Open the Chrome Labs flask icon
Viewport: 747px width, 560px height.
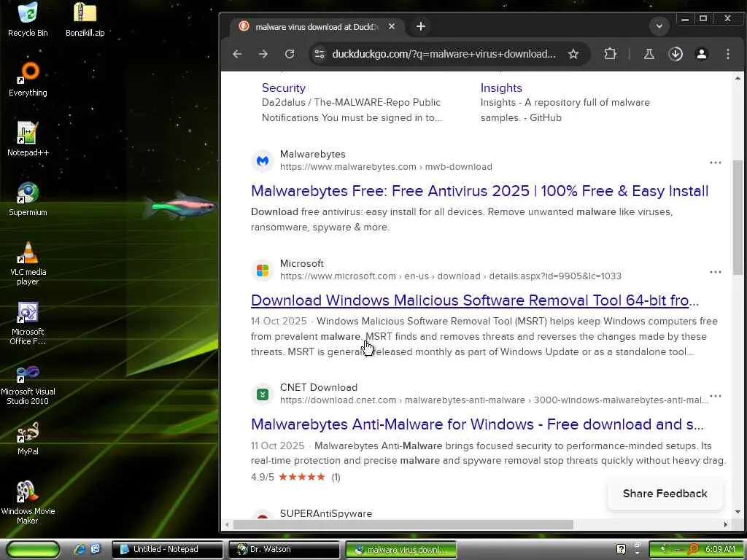649,54
